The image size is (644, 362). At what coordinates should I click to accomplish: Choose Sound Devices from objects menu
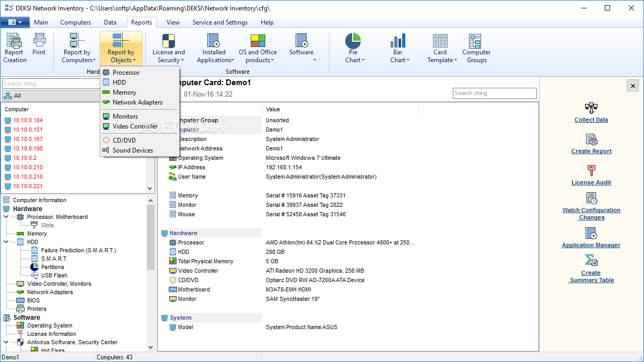click(x=140, y=150)
